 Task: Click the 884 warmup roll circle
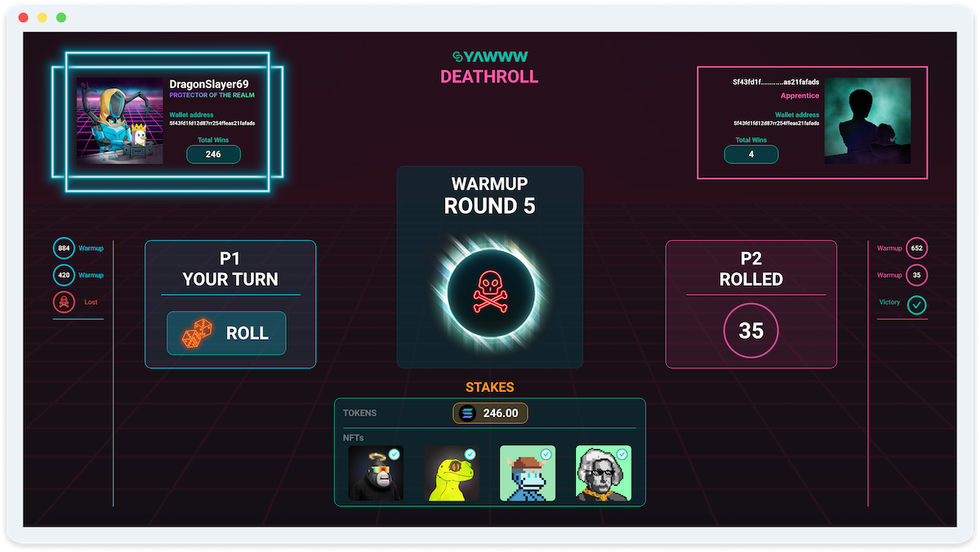pos(65,248)
